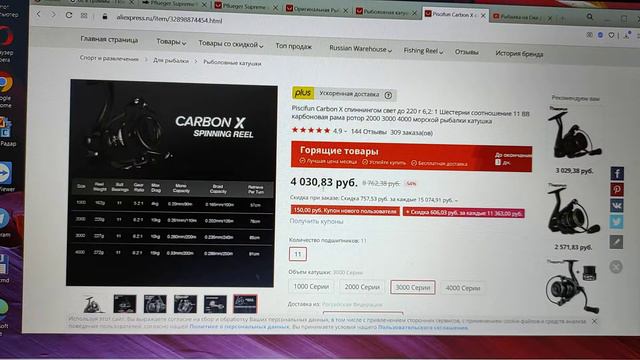
Task: Open Топ продаж menu item
Action: tap(293, 46)
